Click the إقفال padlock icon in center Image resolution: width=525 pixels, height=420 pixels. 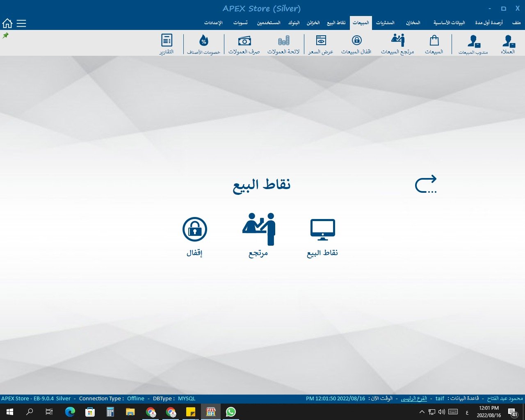coord(195,236)
